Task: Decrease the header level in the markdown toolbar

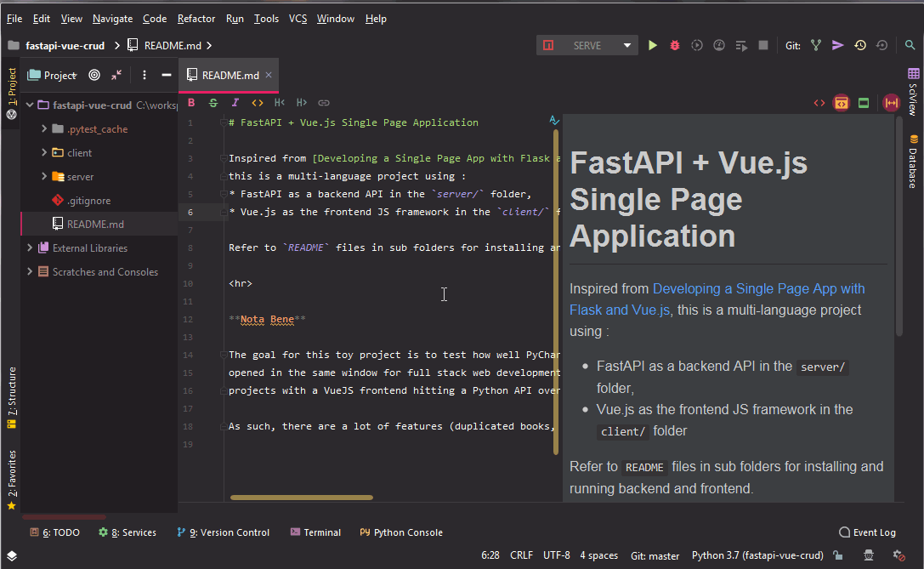Action: click(280, 103)
